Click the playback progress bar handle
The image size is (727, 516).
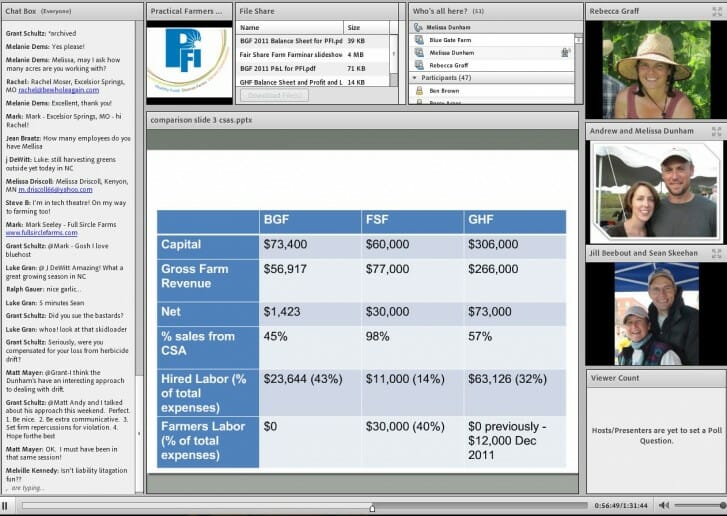click(x=373, y=507)
